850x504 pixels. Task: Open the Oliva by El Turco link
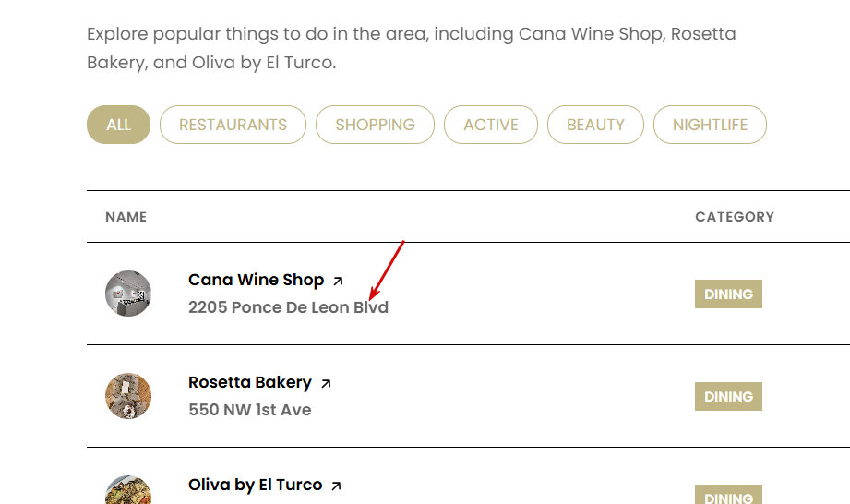pyautogui.click(x=255, y=485)
